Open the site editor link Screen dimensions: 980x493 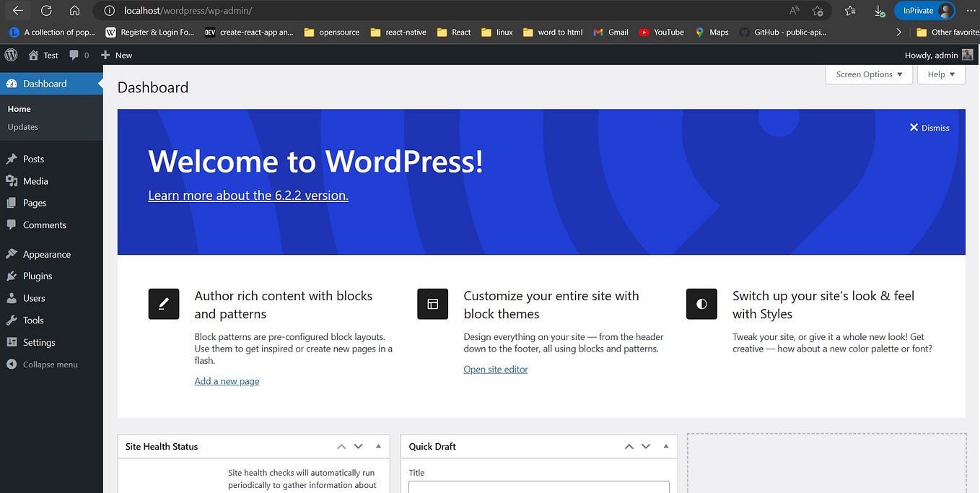pos(495,369)
